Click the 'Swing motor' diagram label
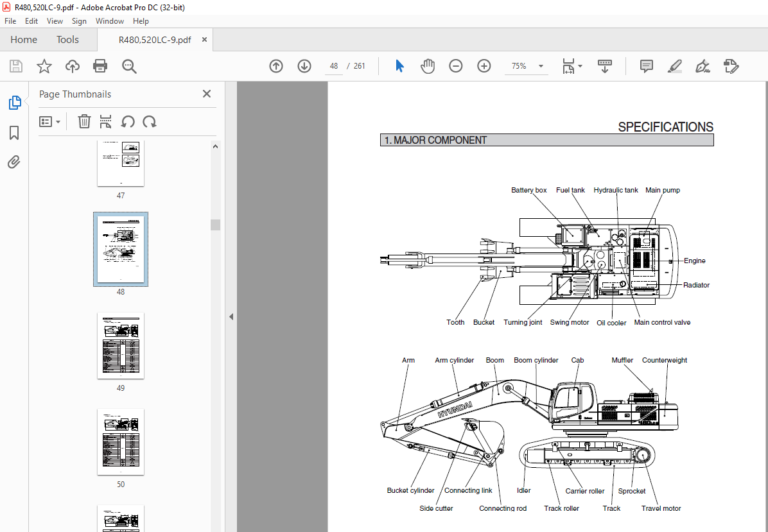768x532 pixels. [570, 322]
